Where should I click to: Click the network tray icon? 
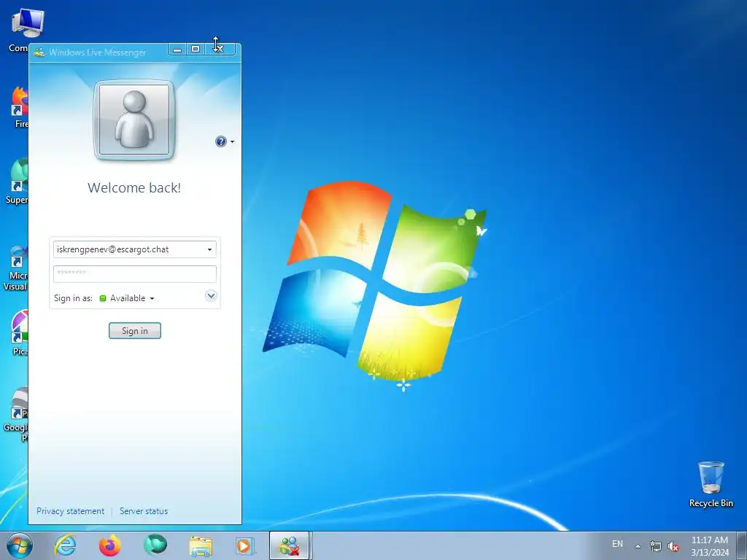coord(656,546)
